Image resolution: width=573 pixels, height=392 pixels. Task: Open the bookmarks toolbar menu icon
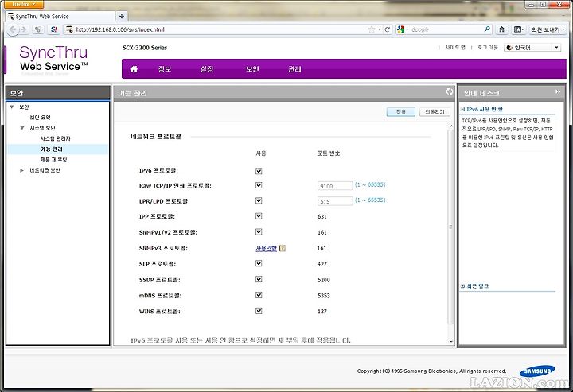[519, 29]
